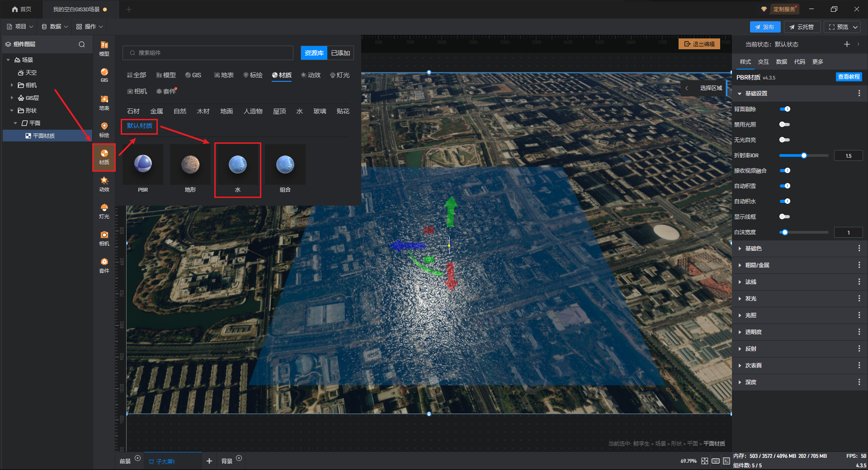
Task: Open the 地表 (Terrain) sidebar icon
Action: pyautogui.click(x=104, y=103)
